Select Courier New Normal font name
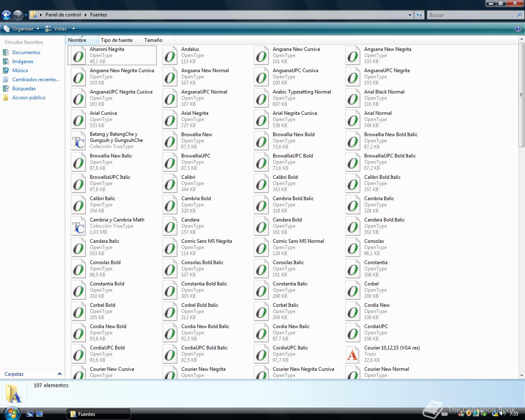This screenshot has width=525, height=420. click(386, 369)
